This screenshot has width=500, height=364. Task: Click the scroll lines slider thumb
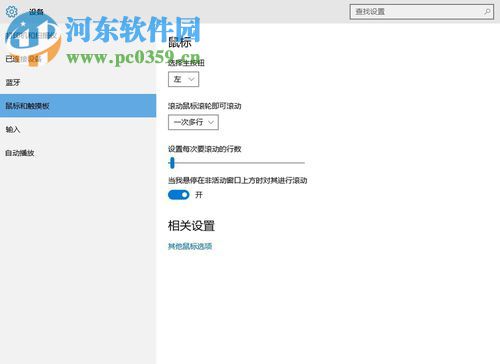[172, 163]
